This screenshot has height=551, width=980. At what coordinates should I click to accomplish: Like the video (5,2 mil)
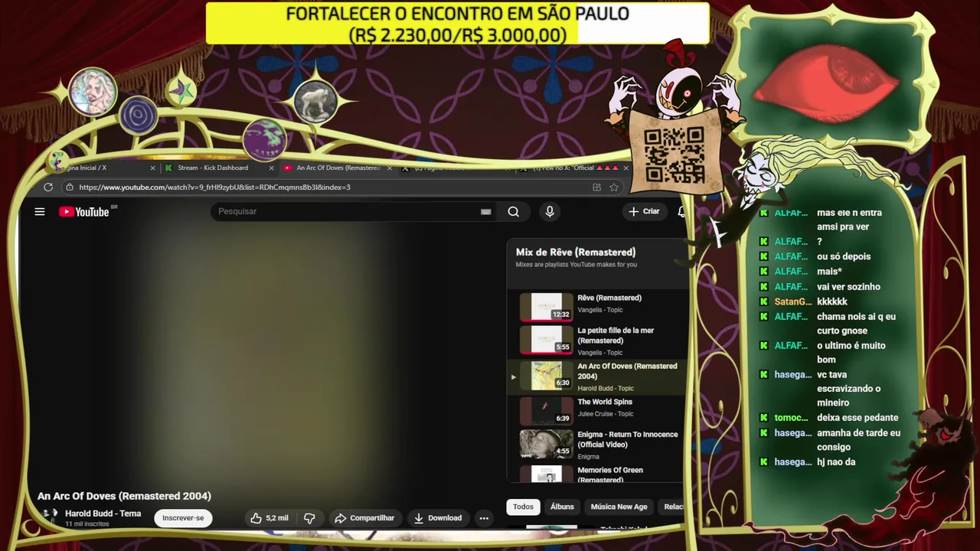coord(269,518)
